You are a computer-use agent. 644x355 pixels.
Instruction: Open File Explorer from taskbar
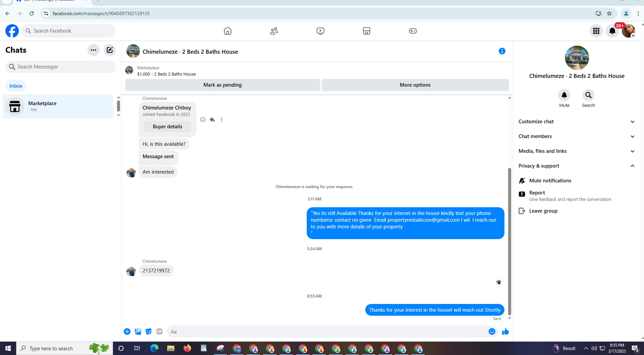coord(171,348)
